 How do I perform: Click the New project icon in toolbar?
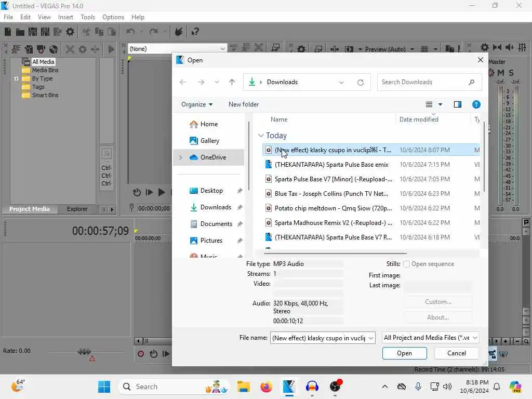[8, 32]
